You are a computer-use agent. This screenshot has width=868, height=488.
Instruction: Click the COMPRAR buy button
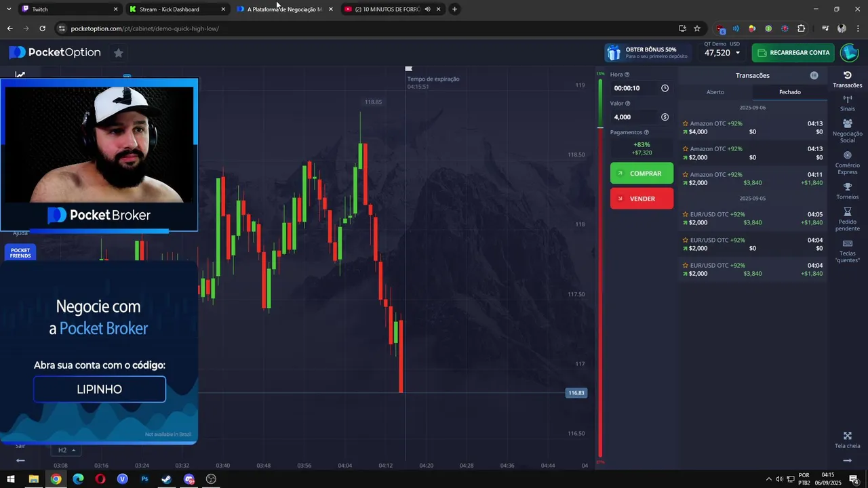[642, 174]
